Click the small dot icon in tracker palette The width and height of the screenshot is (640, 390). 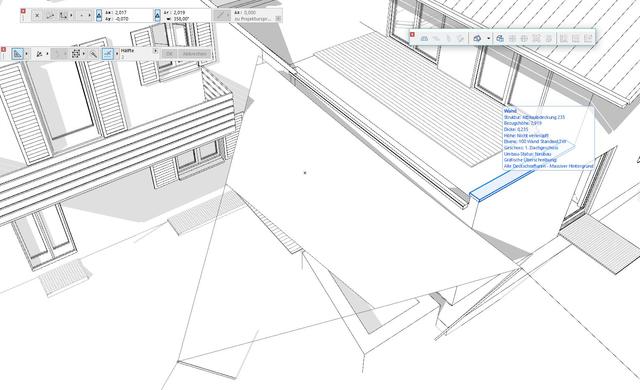coord(82,16)
